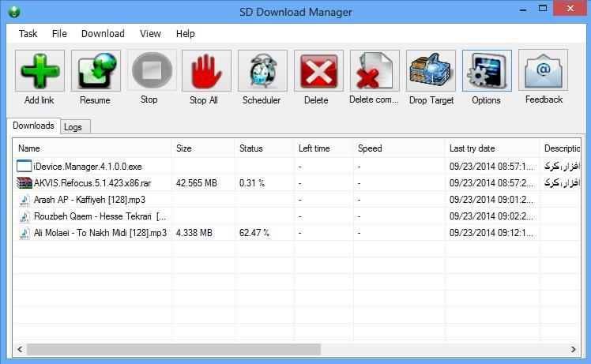Open the View menu
Viewport: 591px width, 364px height.
tap(150, 34)
